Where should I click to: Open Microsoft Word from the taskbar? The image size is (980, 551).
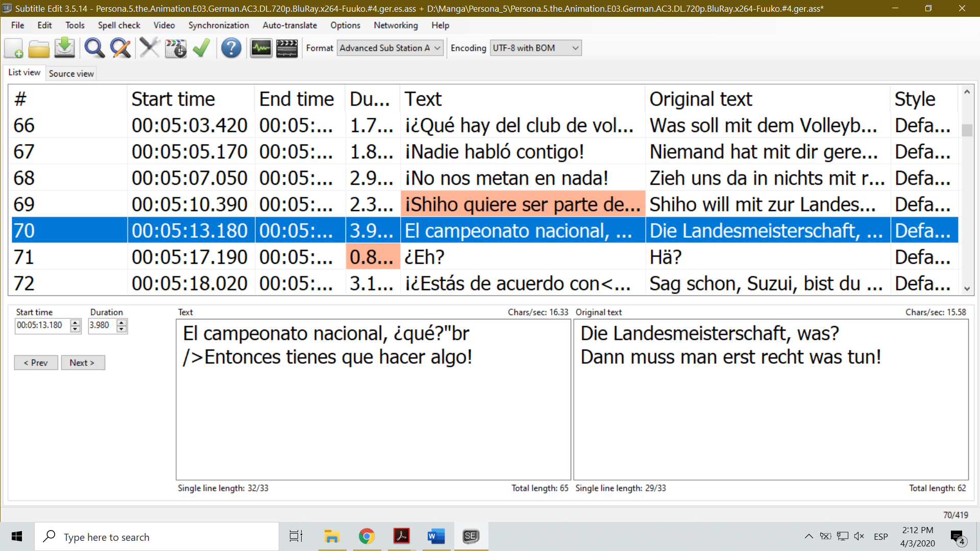[x=436, y=537]
